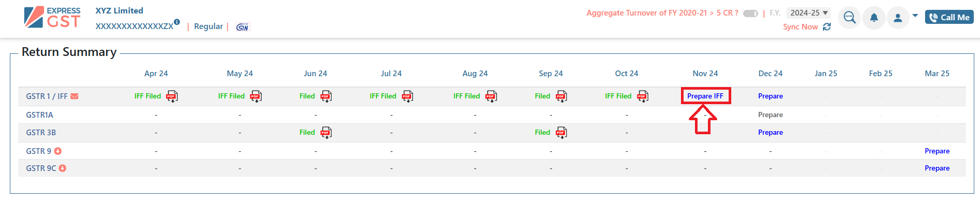This screenshot has width=980, height=199.
Task: Click Prepare for GSTR 3B Dec 24
Action: click(771, 132)
